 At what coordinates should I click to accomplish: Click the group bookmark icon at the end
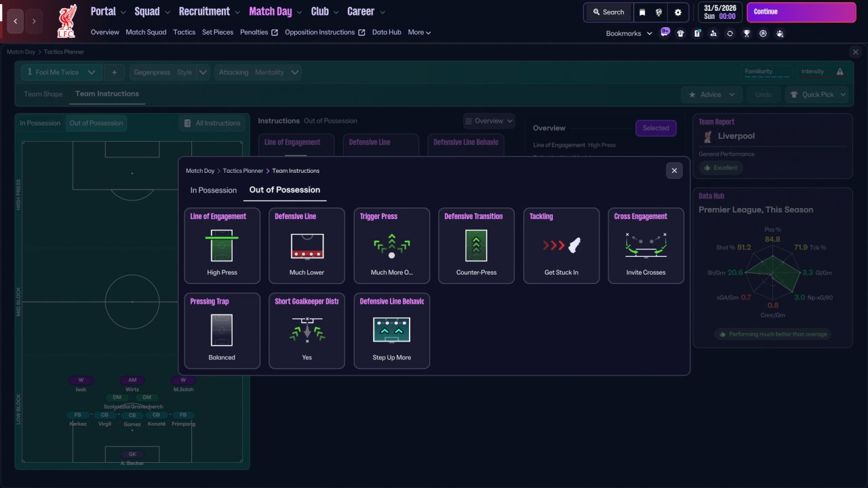tap(780, 33)
